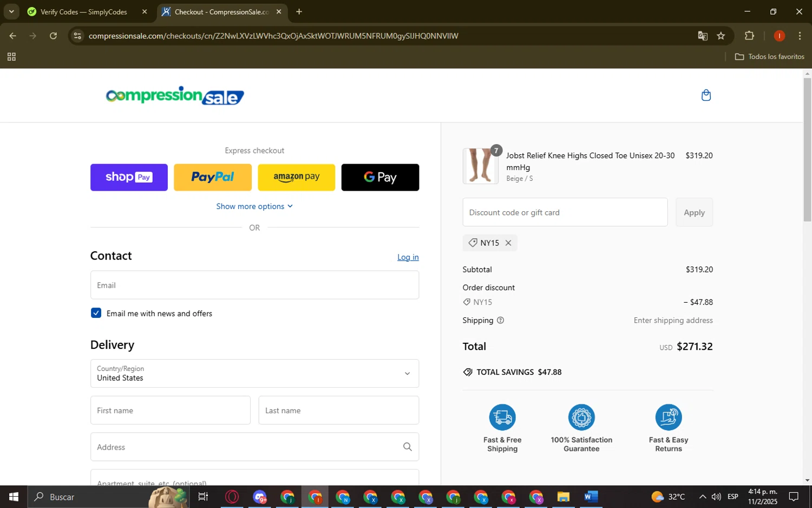The width and height of the screenshot is (812, 508).
Task: Click the browser address bar URL
Action: coord(273,36)
